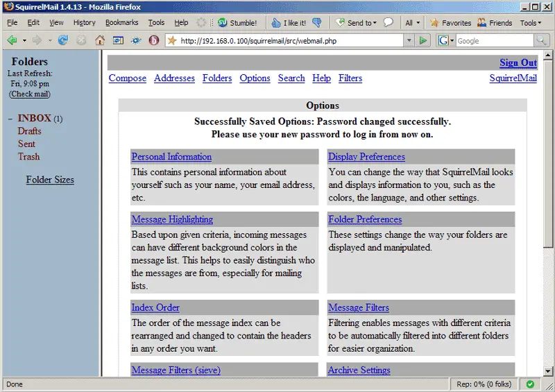Screen dimensions: 555x392
Task: Open Display Preferences options
Action: click(366, 157)
